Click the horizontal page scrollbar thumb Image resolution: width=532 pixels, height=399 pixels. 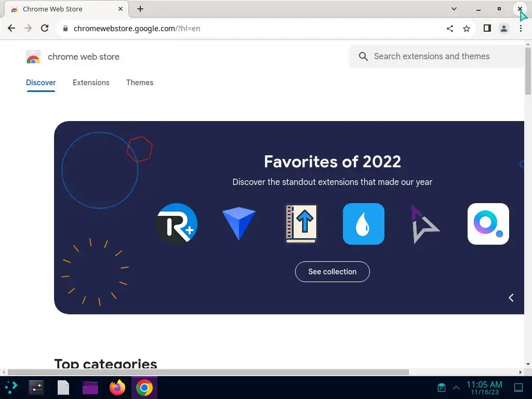(208, 372)
